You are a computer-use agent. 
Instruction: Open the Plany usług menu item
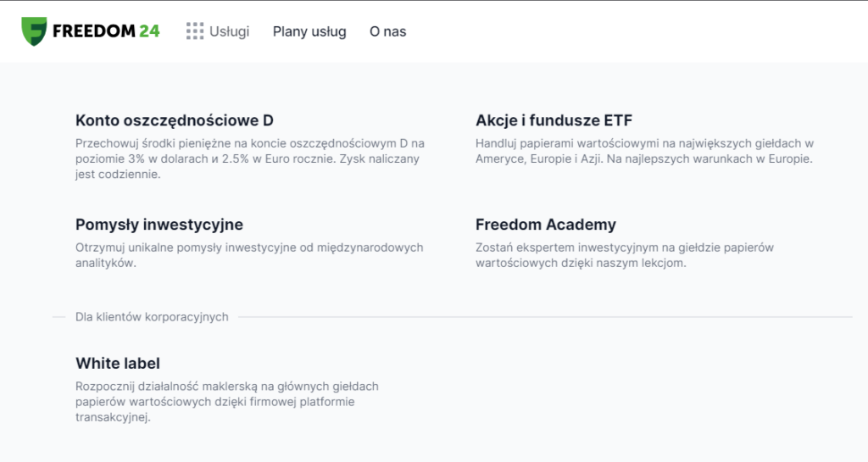coord(309,31)
